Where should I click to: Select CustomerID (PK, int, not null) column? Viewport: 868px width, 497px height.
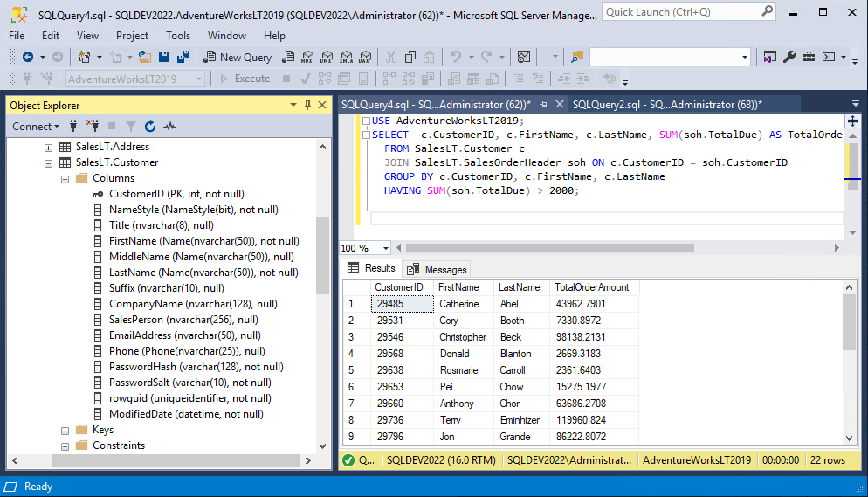tap(176, 194)
